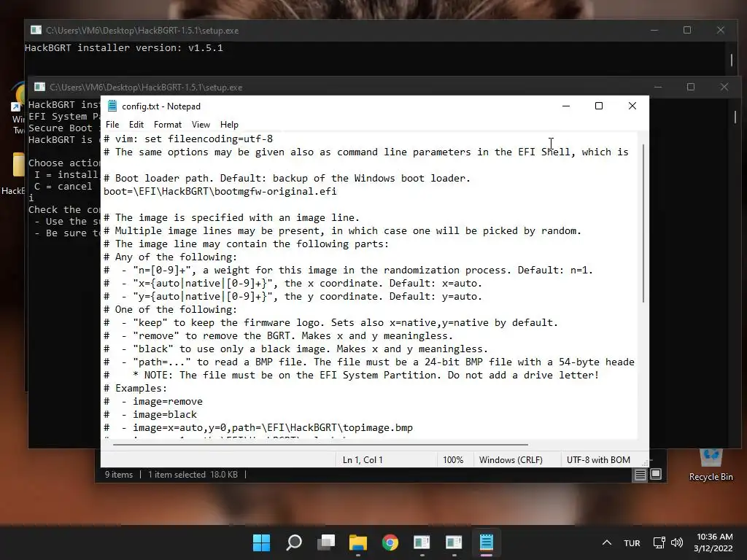Maximize the config.txt Notepad window
Viewport: 747px width, 560px height.
pyautogui.click(x=599, y=106)
